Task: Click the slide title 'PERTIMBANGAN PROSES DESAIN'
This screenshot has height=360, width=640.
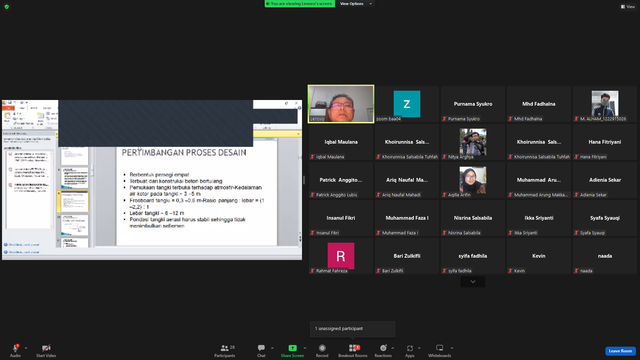Action: tap(184, 153)
